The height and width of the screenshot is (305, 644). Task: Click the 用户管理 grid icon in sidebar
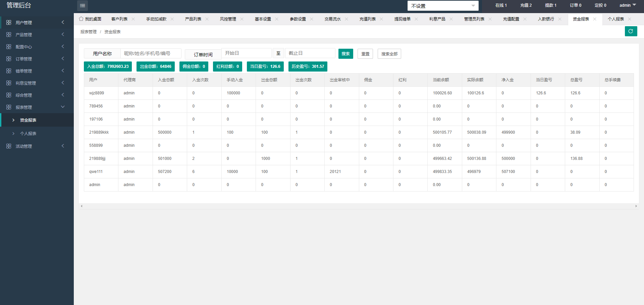pyautogui.click(x=9, y=23)
